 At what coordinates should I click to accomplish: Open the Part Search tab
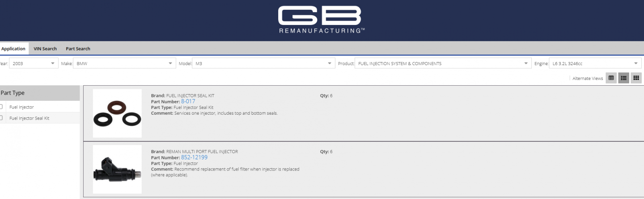pos(78,49)
